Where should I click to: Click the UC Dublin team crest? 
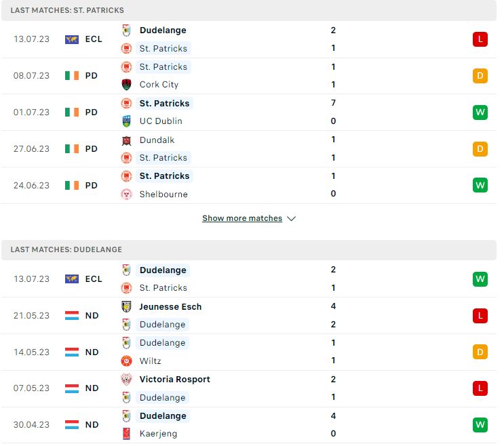(126, 121)
